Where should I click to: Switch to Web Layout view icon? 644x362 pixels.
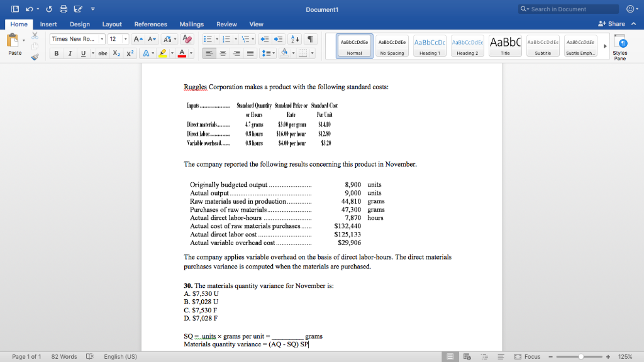(x=467, y=357)
